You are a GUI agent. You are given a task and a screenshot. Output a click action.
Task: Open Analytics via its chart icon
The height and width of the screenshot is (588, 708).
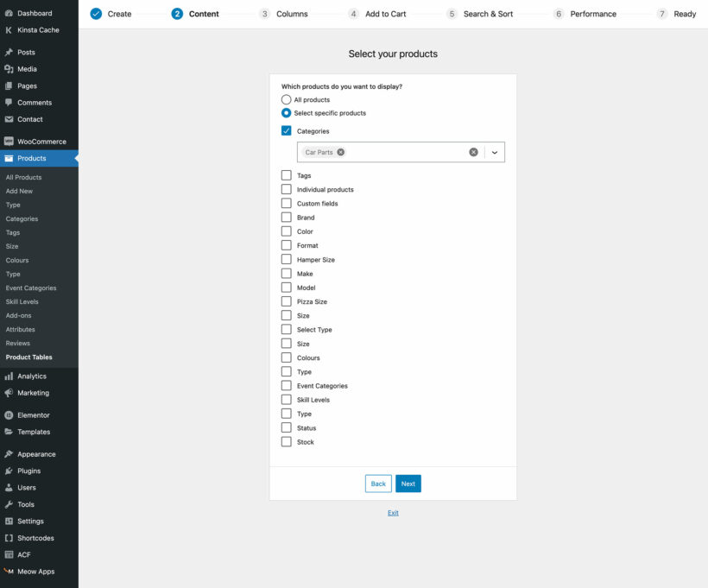coord(9,376)
